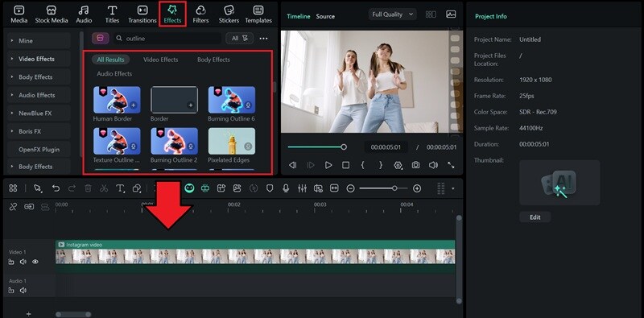The image size is (644, 318).
Task: Open the timeline layout grid icon
Action: (x=13, y=188)
